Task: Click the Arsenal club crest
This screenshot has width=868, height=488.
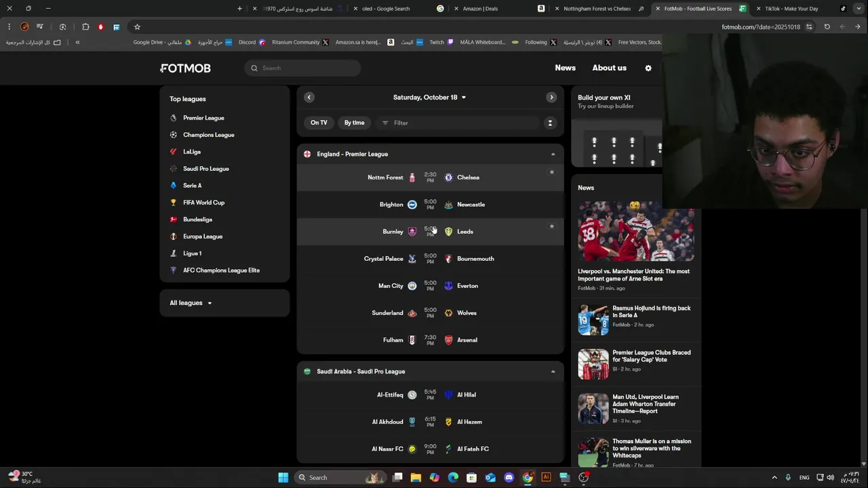Action: [x=448, y=340]
